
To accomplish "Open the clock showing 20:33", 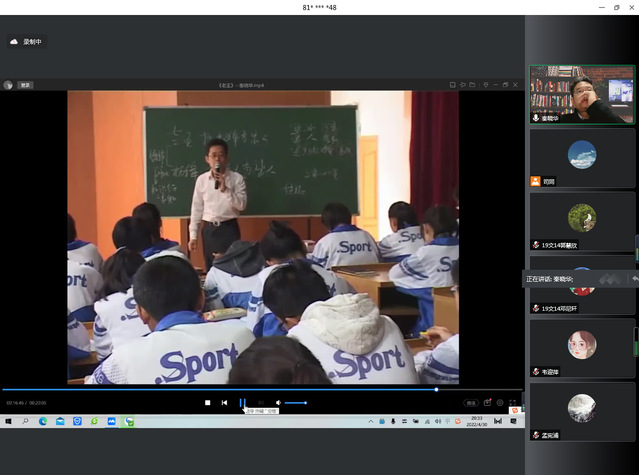I will click(x=476, y=421).
